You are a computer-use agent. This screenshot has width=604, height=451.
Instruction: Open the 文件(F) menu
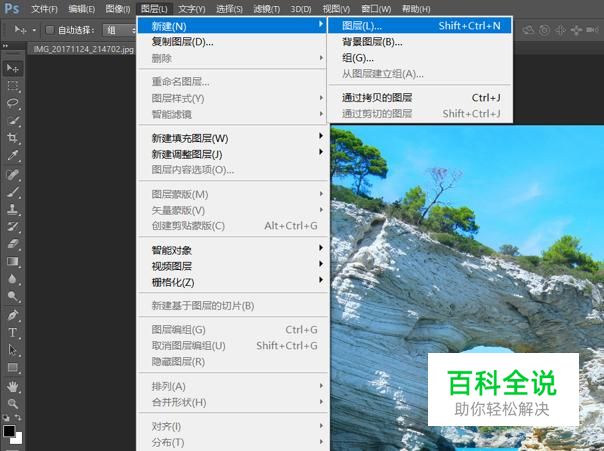point(44,8)
